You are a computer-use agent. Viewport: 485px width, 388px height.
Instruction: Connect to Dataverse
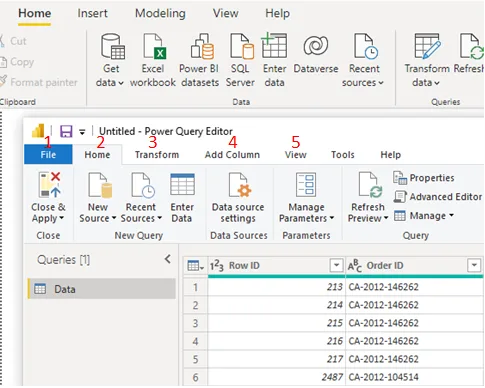coord(316,53)
